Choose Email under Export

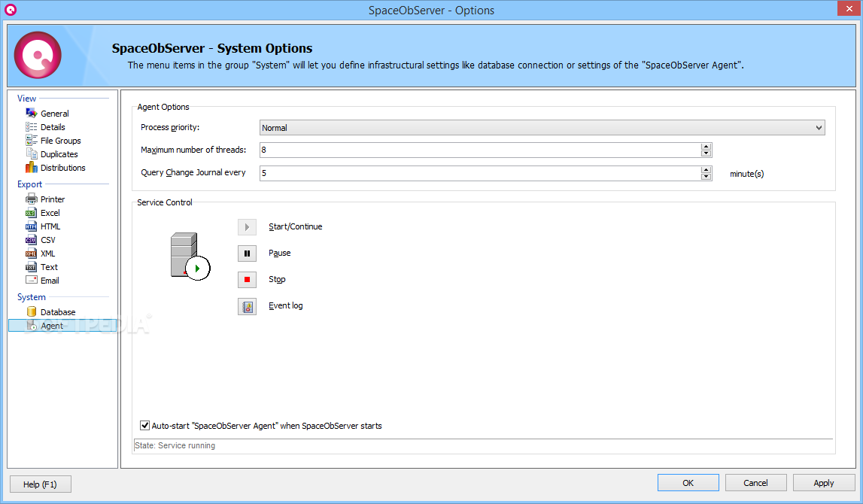point(50,281)
